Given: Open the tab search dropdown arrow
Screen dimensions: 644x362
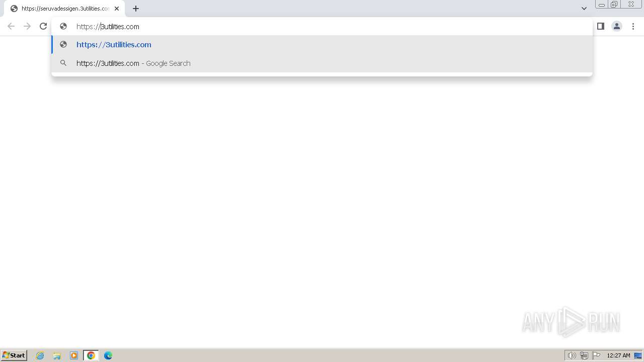Looking at the screenshot, I should 584,9.
